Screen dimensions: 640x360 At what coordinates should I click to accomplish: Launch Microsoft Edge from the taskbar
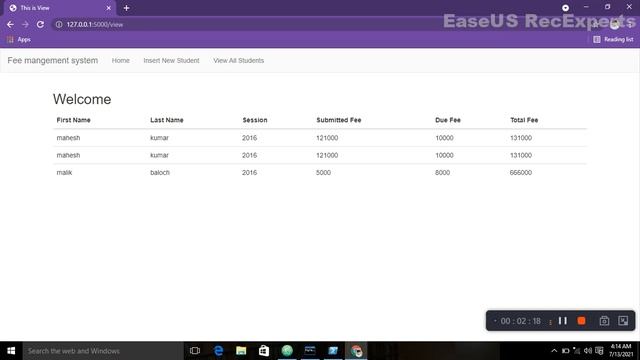[x=218, y=351]
